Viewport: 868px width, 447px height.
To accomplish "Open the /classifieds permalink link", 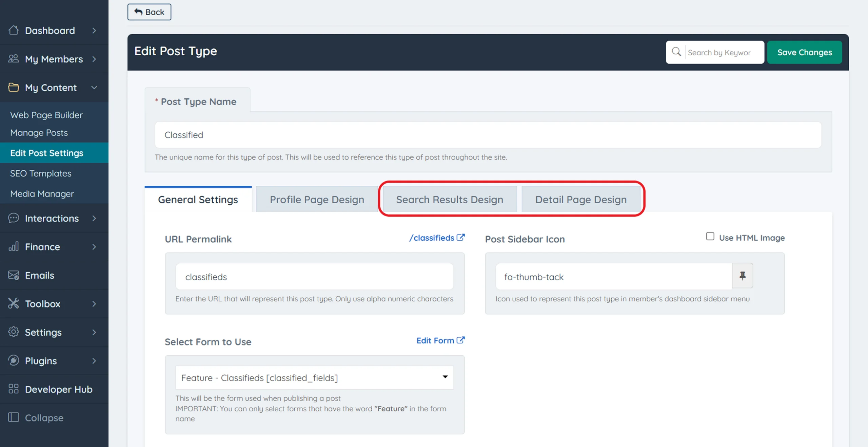I will [x=437, y=238].
